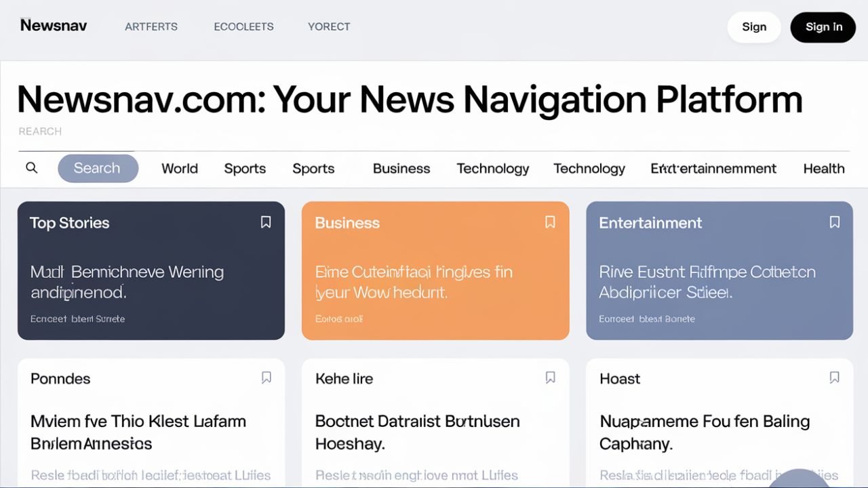
Task: Bookmark the Top Stories card
Action: 266,222
